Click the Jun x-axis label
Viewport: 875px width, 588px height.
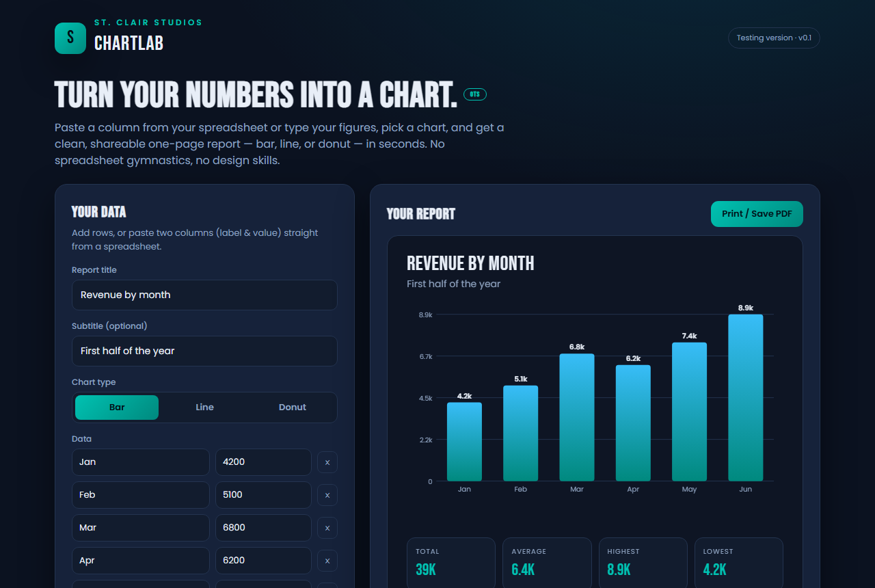tap(746, 490)
